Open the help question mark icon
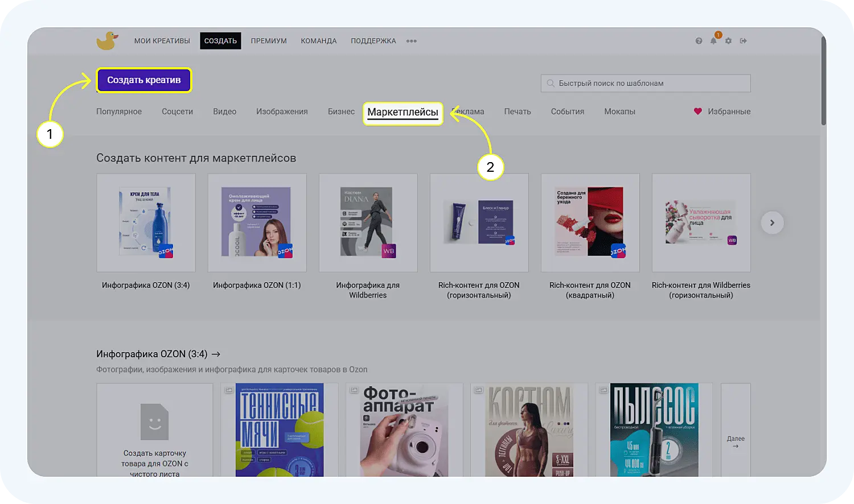 699,41
